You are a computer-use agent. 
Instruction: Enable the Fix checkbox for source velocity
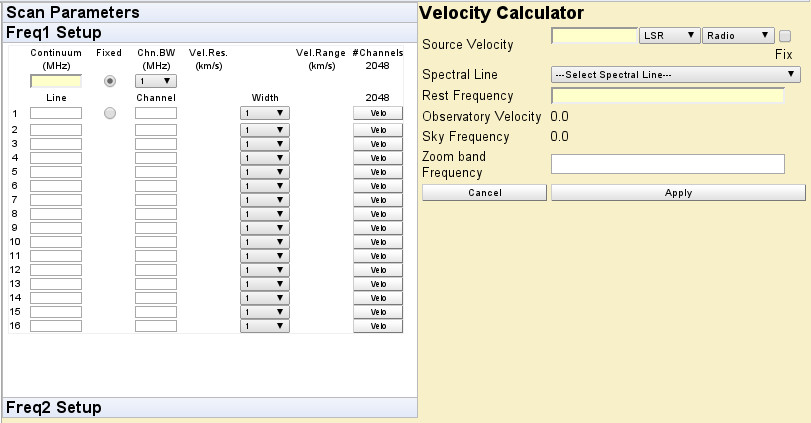pos(785,37)
